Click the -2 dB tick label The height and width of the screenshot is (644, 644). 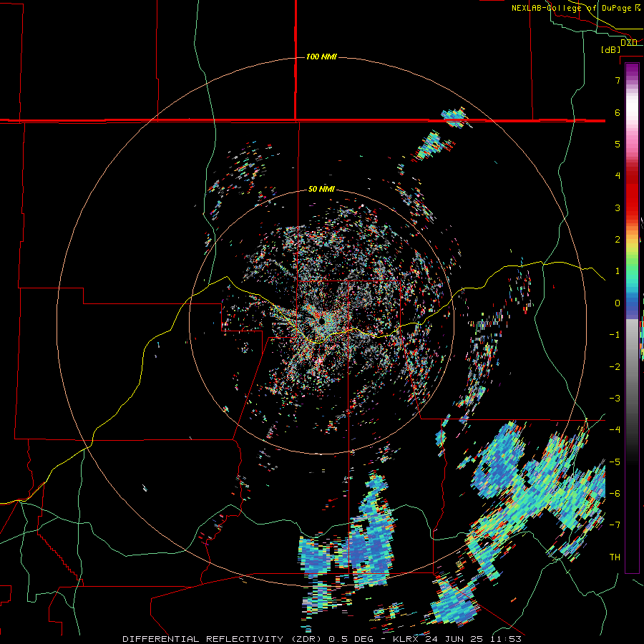pyautogui.click(x=615, y=367)
